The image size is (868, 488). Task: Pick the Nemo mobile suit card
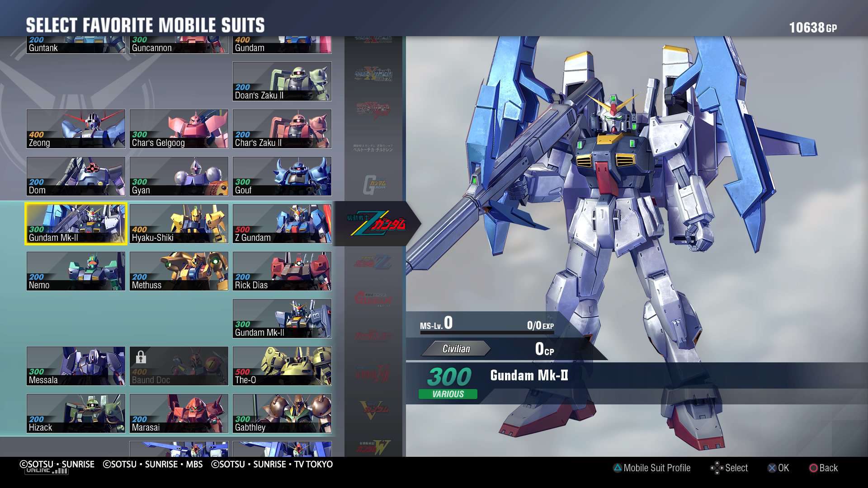tap(76, 271)
